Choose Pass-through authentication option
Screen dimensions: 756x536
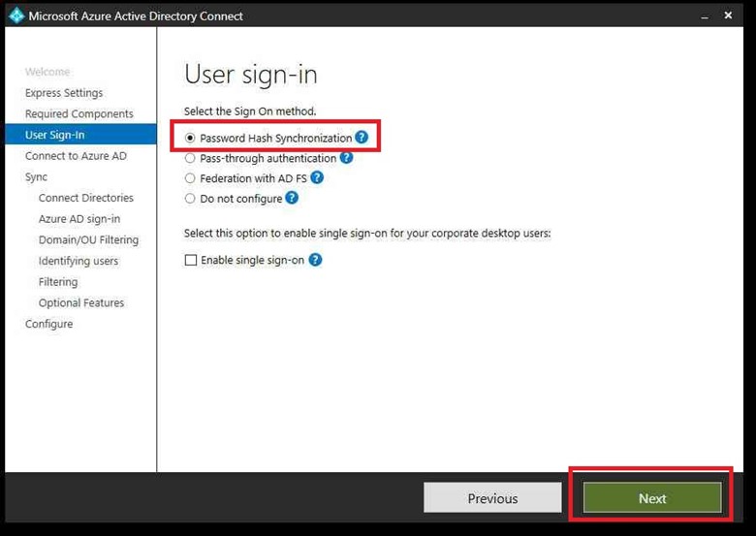pyautogui.click(x=190, y=159)
